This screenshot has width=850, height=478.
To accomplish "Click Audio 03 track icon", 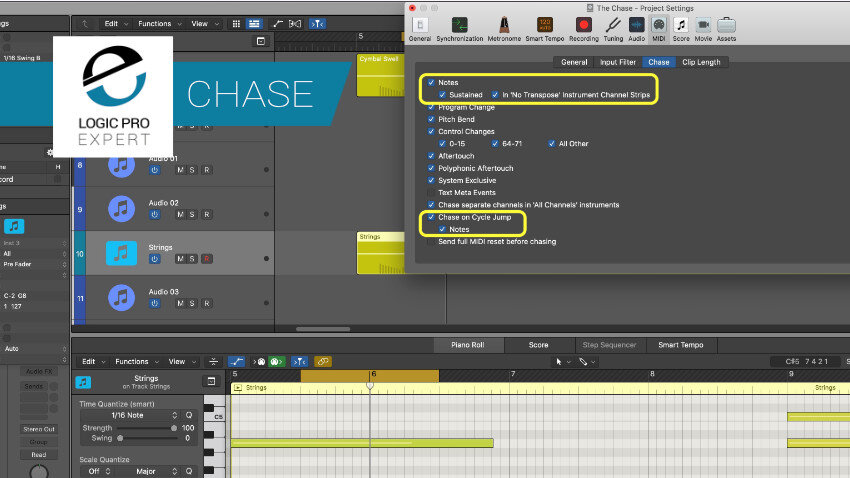I will (121, 298).
